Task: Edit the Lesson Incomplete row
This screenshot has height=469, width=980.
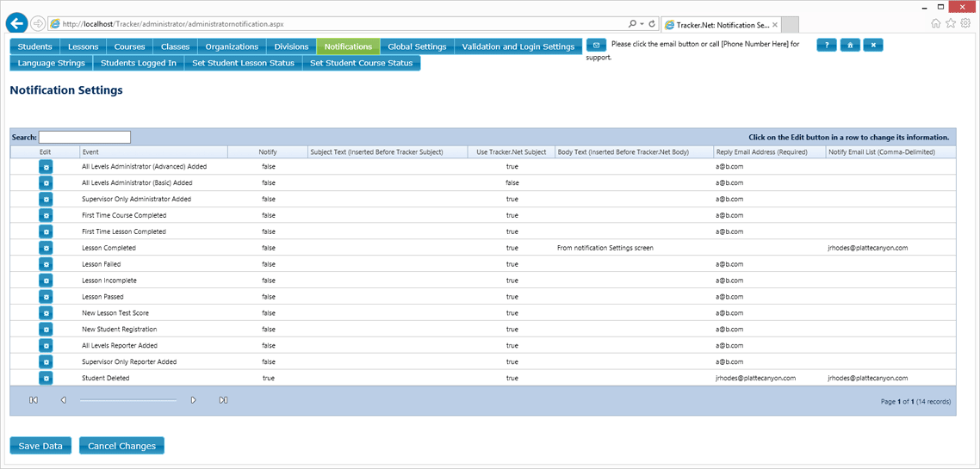Action: [x=46, y=281]
